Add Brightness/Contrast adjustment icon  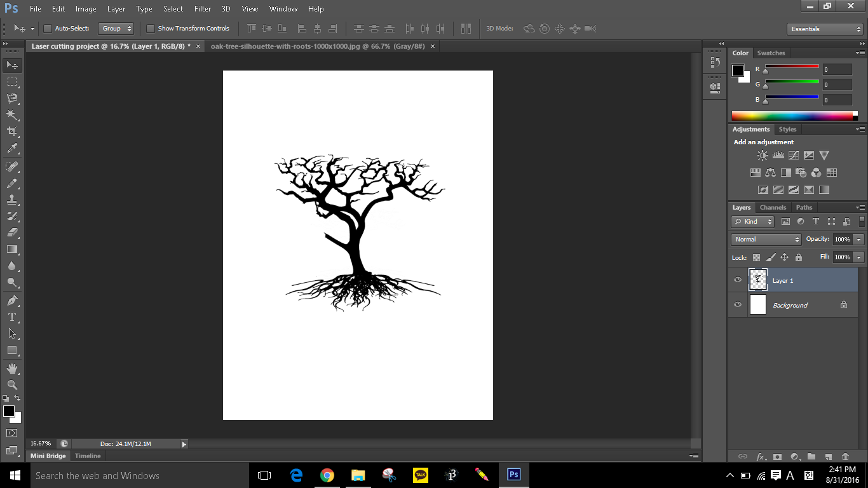click(x=763, y=155)
